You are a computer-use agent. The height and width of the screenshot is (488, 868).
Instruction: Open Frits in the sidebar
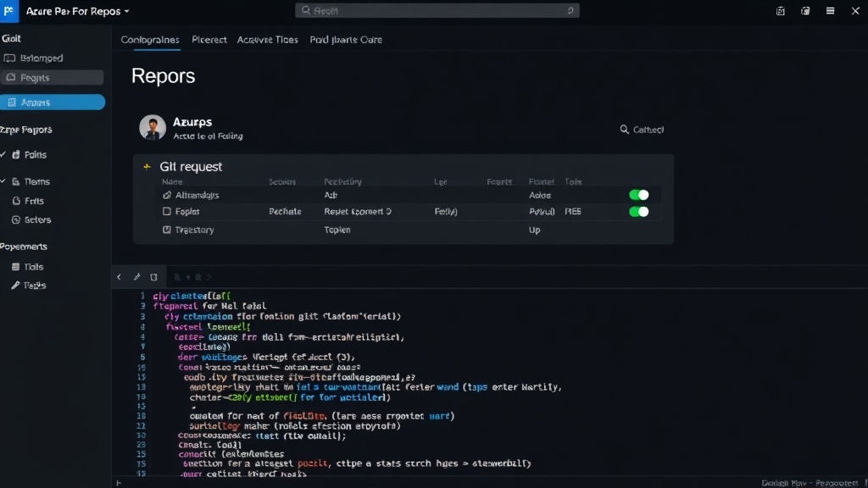click(x=34, y=201)
